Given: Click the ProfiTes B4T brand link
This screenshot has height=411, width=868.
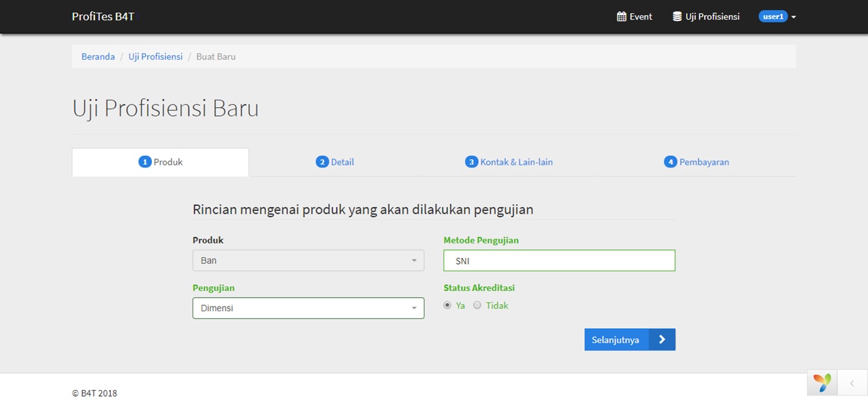Looking at the screenshot, I should click(103, 17).
